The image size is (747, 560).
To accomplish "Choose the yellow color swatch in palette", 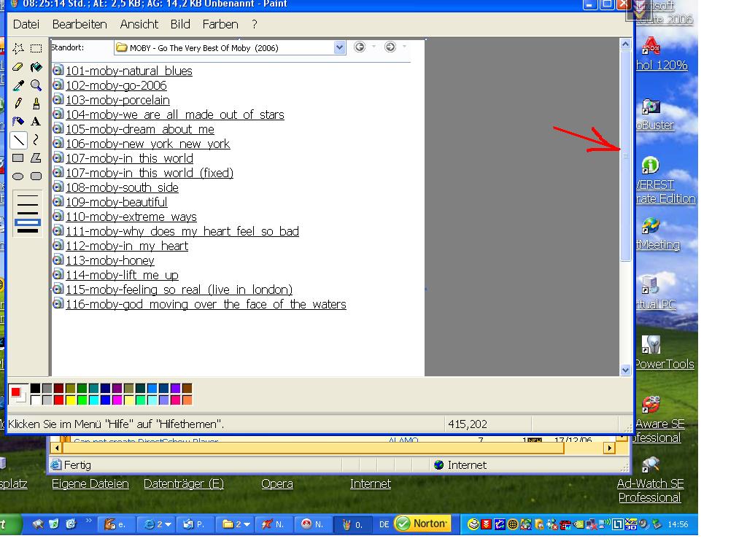I will click(71, 400).
